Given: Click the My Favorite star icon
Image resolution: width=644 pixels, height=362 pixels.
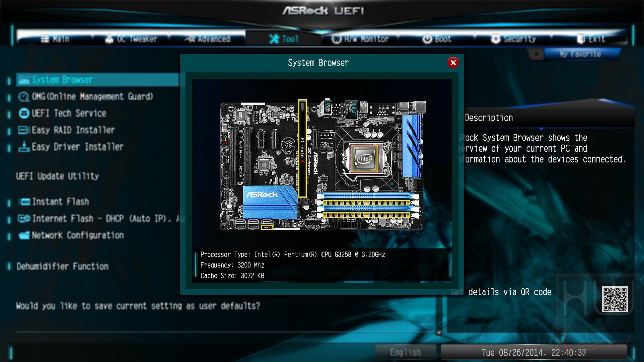Looking at the screenshot, I should click(x=536, y=54).
